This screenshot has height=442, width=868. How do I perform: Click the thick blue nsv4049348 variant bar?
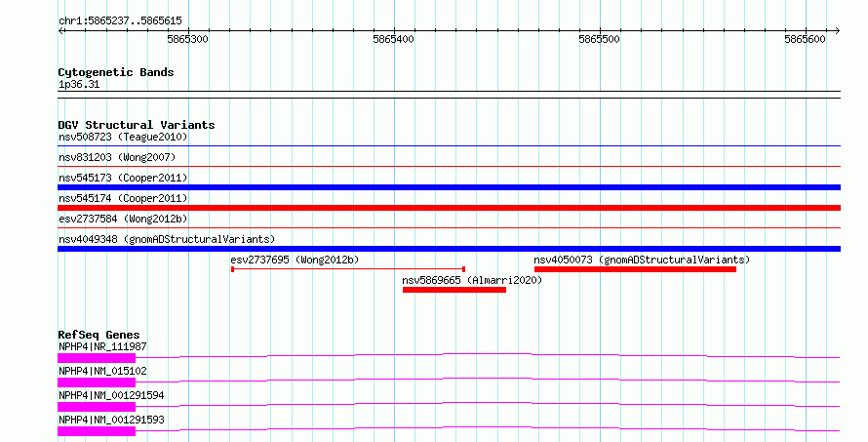pos(449,249)
